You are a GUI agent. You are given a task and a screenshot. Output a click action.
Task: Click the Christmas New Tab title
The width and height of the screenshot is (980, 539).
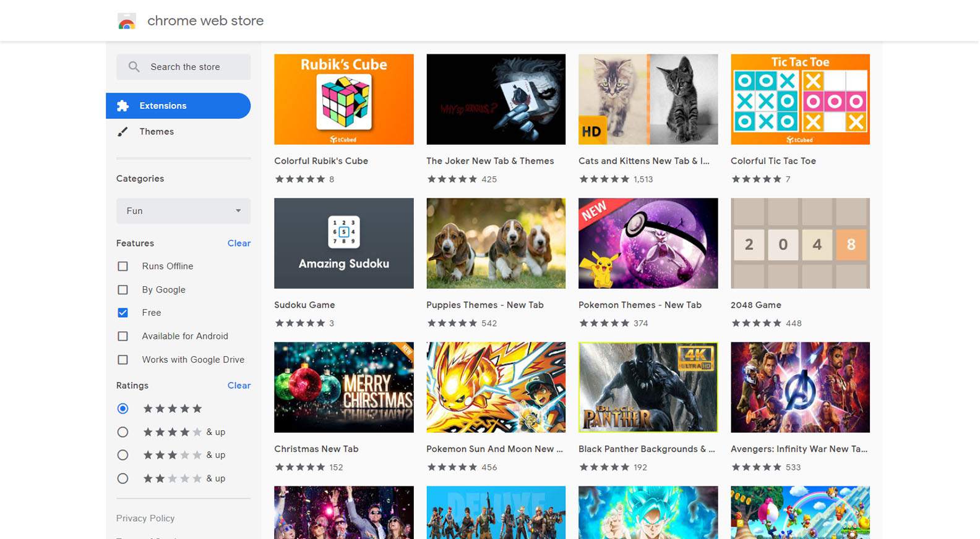[316, 449]
